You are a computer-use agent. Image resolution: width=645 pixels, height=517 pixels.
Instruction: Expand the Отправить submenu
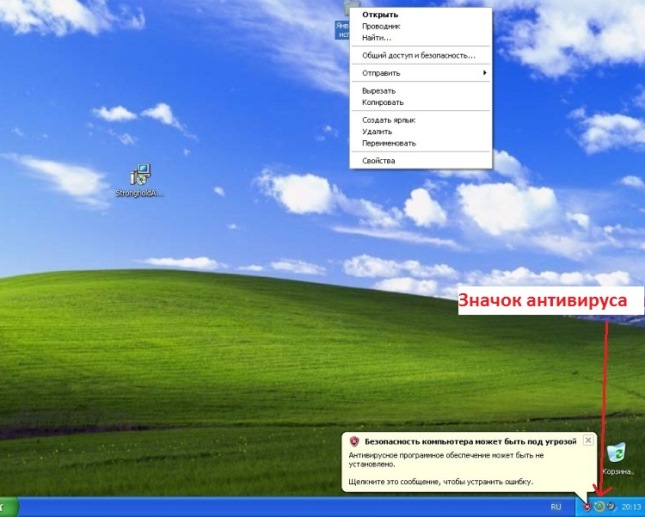(x=420, y=73)
